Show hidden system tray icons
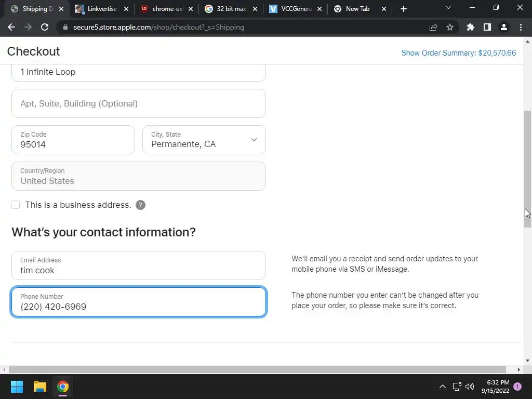 tap(443, 387)
